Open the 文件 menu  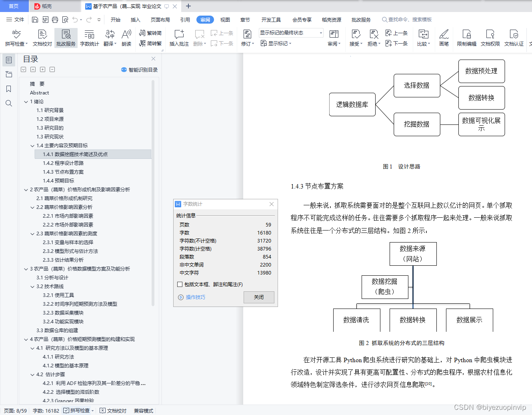[15, 20]
